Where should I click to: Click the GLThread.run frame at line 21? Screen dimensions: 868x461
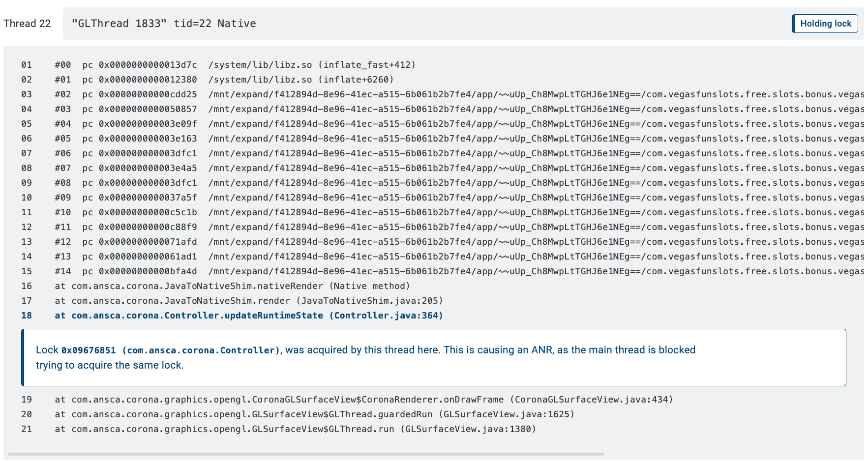pyautogui.click(x=295, y=429)
